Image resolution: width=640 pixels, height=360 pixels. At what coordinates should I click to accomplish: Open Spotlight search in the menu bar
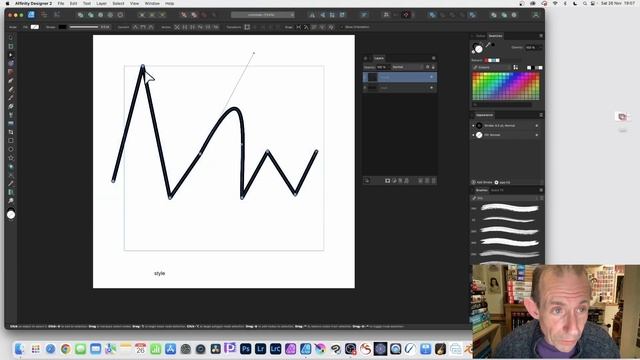pyautogui.click(x=585, y=3)
